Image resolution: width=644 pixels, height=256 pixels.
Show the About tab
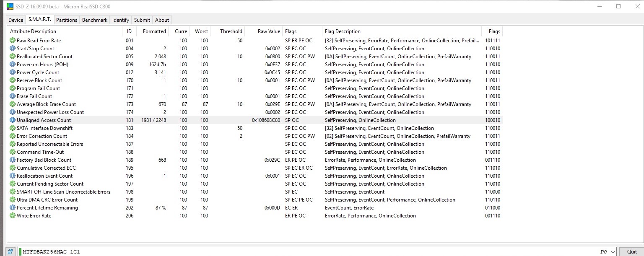click(x=162, y=20)
